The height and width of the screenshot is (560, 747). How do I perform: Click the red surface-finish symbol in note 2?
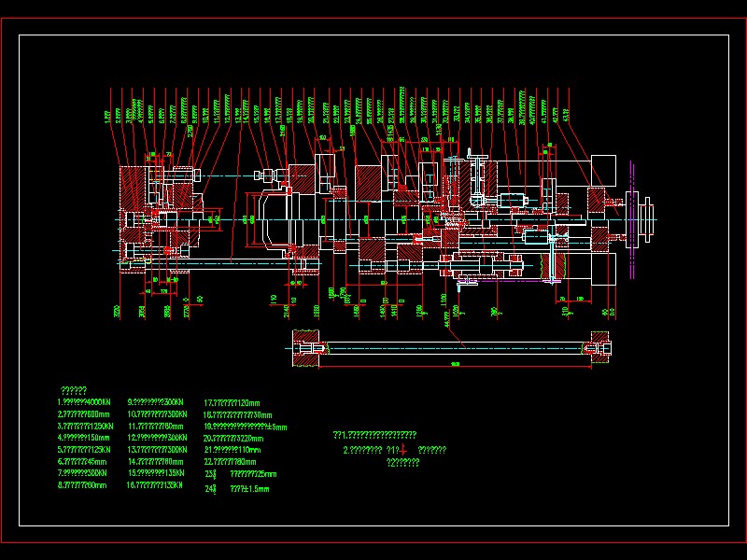tap(403, 450)
